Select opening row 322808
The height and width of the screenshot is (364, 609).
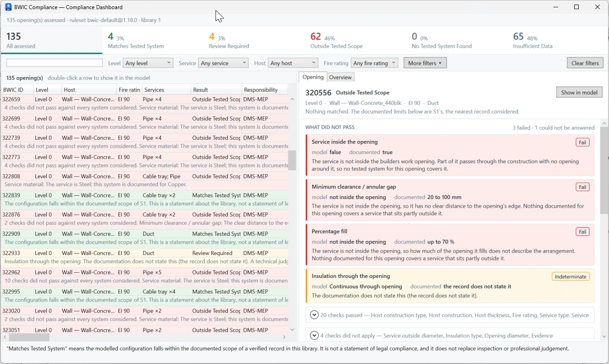coord(144,181)
